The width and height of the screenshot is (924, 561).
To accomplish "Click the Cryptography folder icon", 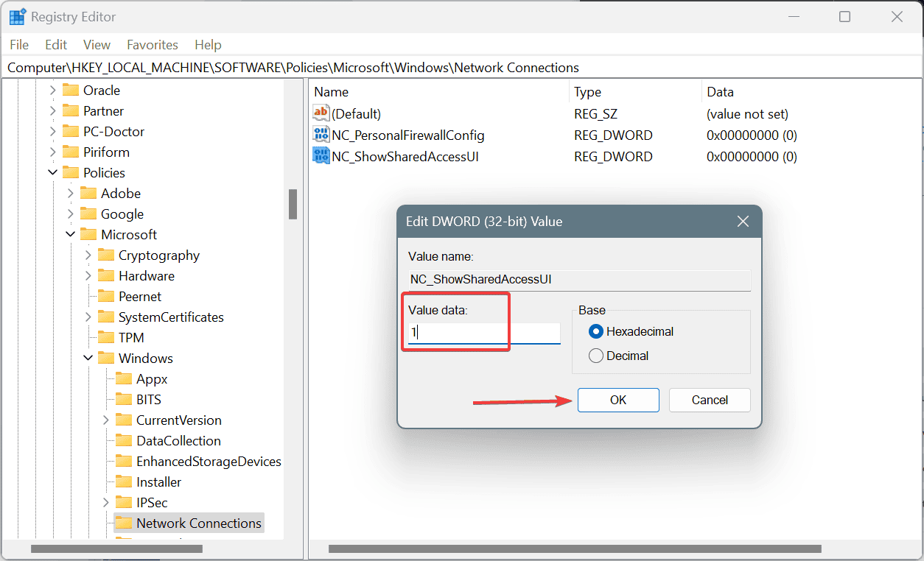I will [x=106, y=255].
